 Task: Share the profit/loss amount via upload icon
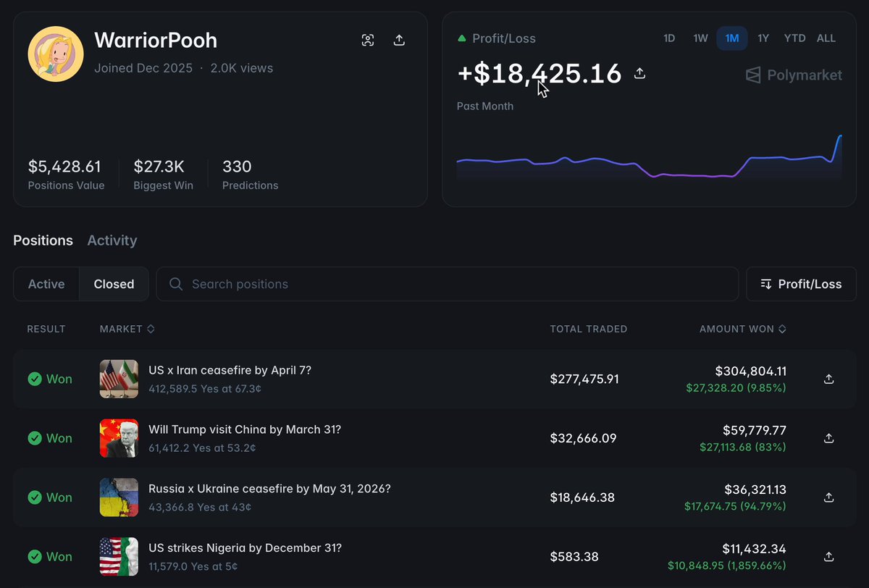coord(639,73)
